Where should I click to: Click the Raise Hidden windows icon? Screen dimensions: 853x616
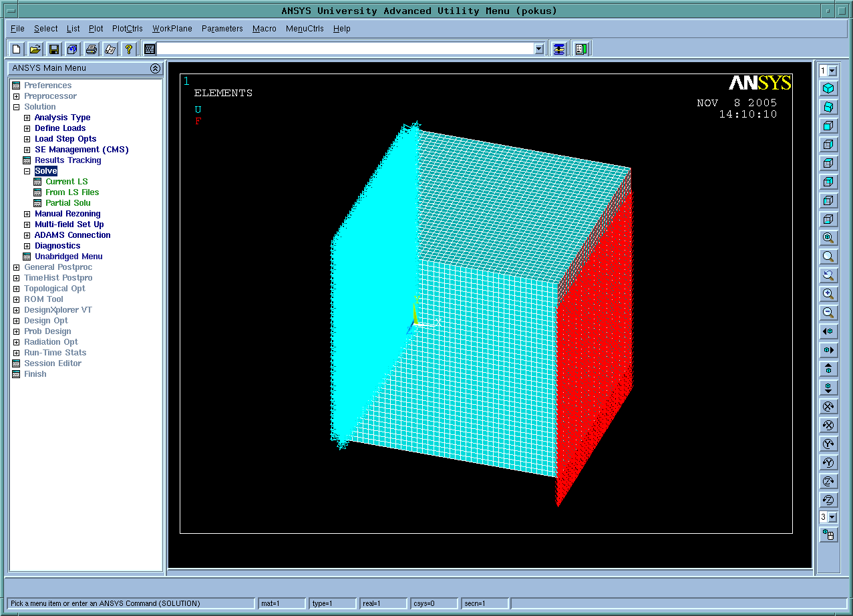[559, 49]
